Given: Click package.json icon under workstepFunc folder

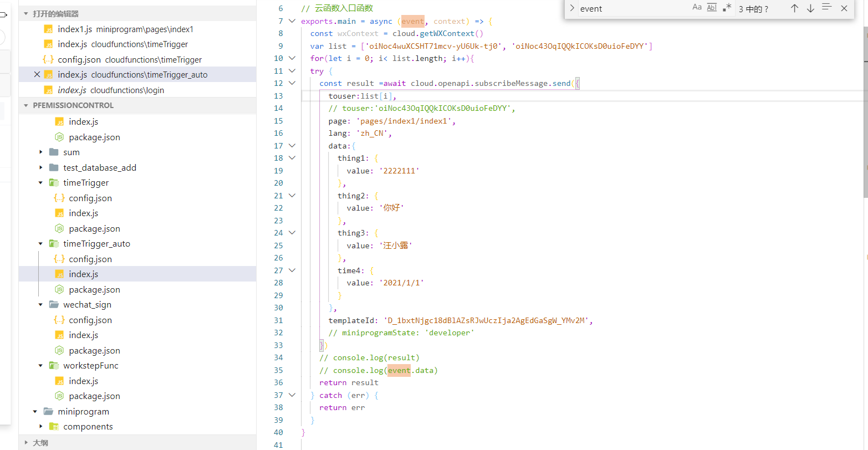Looking at the screenshot, I should click(59, 396).
